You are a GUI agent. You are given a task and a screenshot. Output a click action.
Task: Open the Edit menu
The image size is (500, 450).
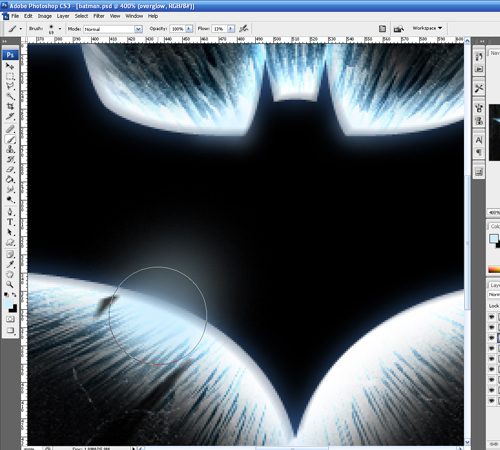(x=28, y=16)
